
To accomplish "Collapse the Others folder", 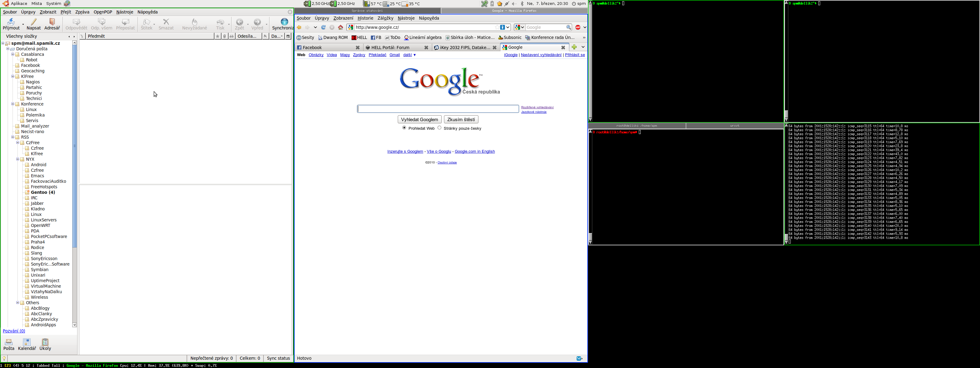I will point(17,303).
